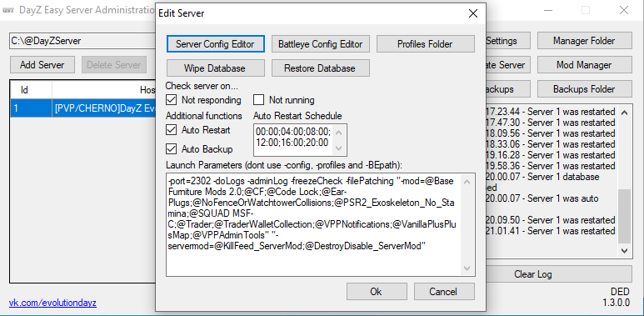The image size is (644, 316).
Task: Close the Edit Server dialog
Action: pyautogui.click(x=473, y=13)
